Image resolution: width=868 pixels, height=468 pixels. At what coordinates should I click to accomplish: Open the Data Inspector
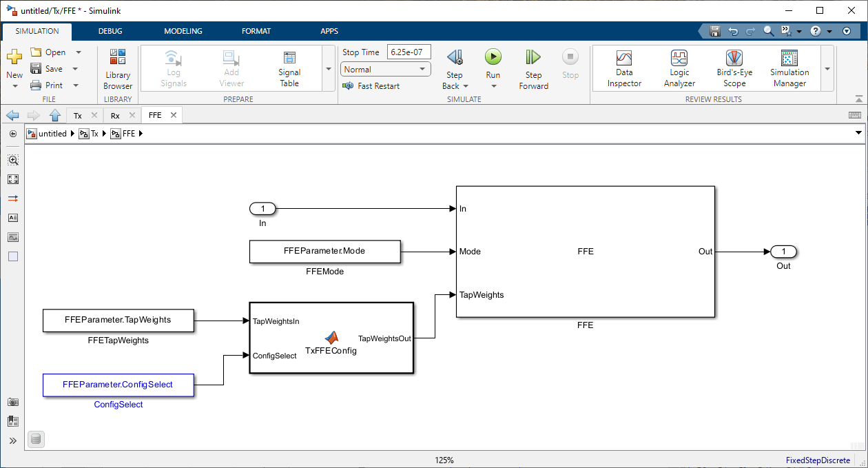point(624,69)
